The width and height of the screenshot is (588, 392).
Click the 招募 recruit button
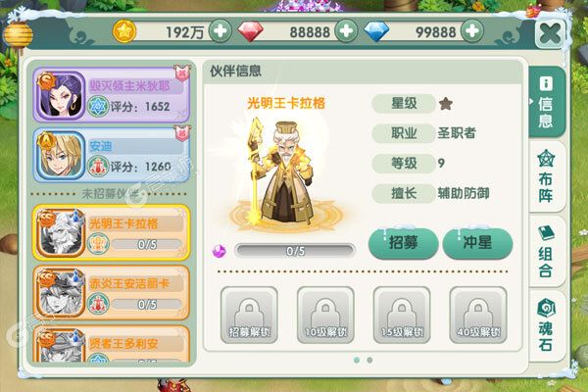[x=403, y=243]
